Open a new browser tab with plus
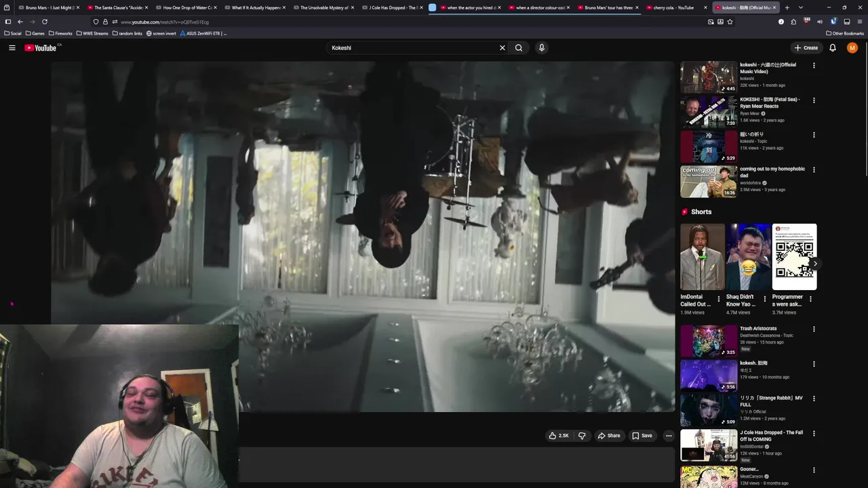The height and width of the screenshot is (488, 868). tap(787, 7)
